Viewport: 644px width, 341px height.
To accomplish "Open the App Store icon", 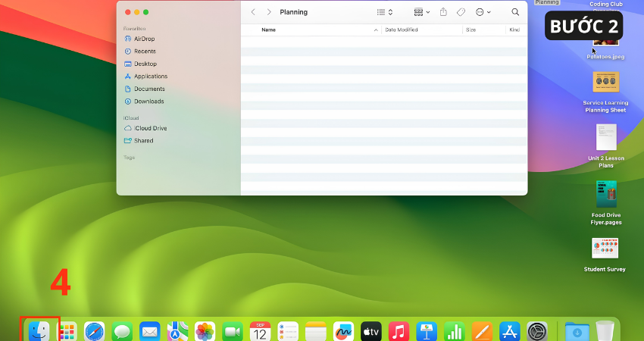I will pyautogui.click(x=509, y=331).
